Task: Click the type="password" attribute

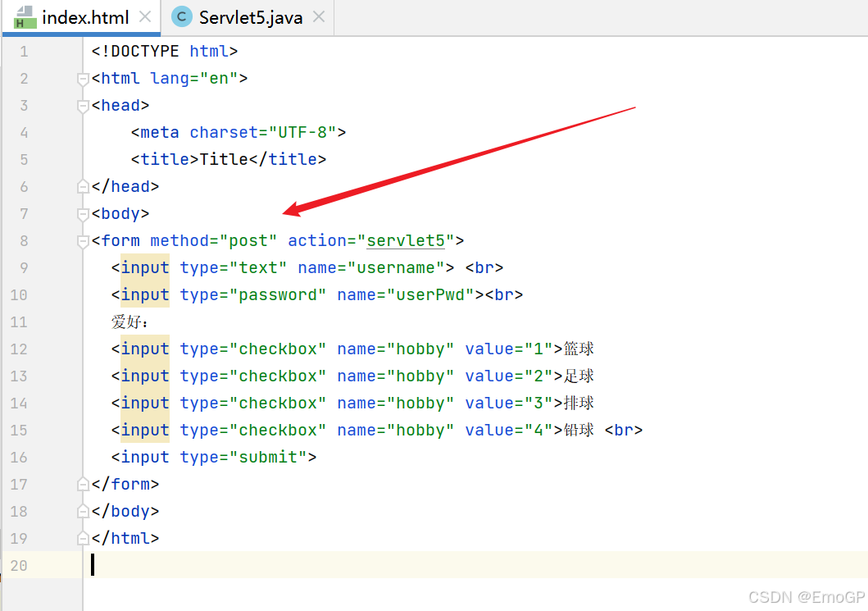Action: (253, 295)
